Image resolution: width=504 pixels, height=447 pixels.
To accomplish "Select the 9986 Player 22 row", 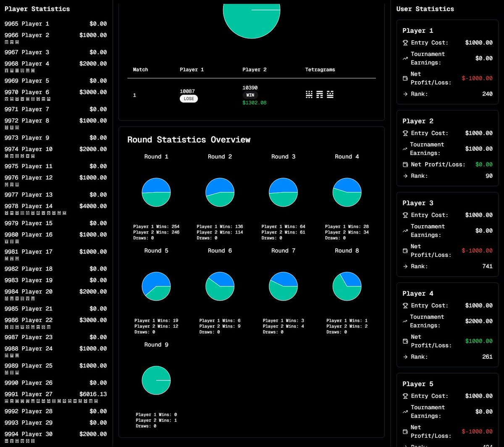I will pos(55,323).
